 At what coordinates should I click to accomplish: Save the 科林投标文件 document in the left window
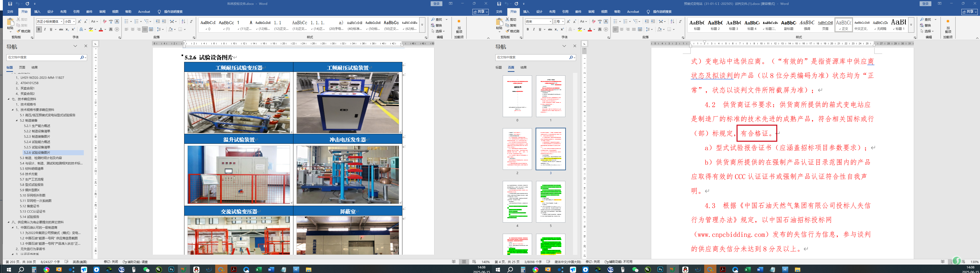click(10, 4)
